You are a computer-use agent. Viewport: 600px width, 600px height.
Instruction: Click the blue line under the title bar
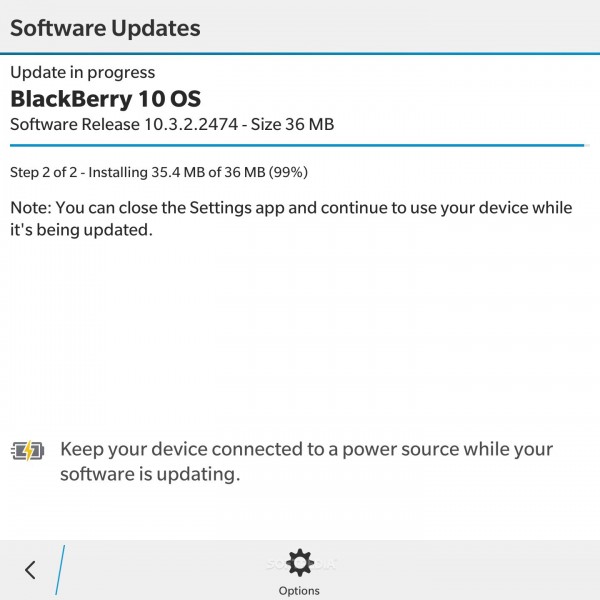(300, 54)
